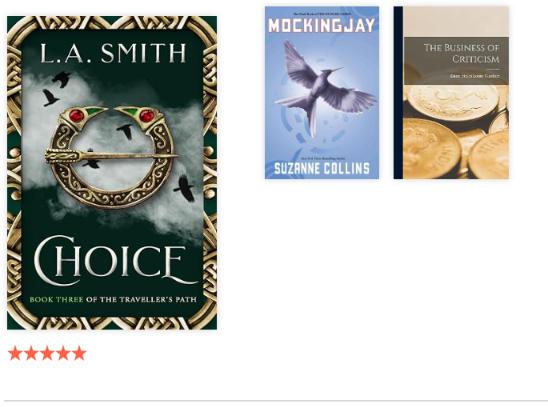Click the L.A. SMITH author name on the cover

click(113, 53)
